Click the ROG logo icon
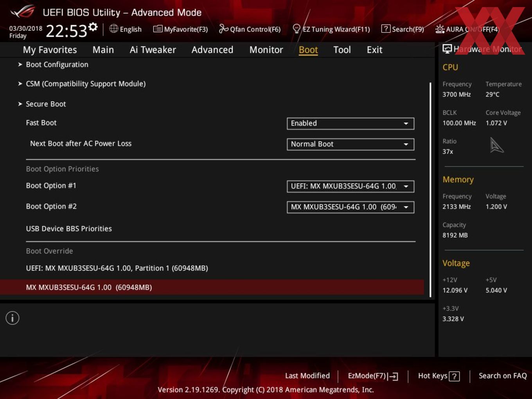 tap(23, 12)
